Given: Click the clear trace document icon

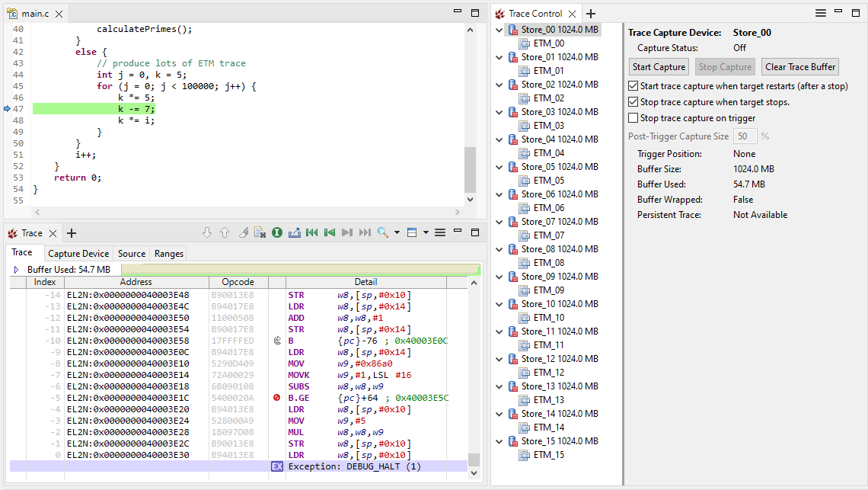Looking at the screenshot, I should coord(260,232).
